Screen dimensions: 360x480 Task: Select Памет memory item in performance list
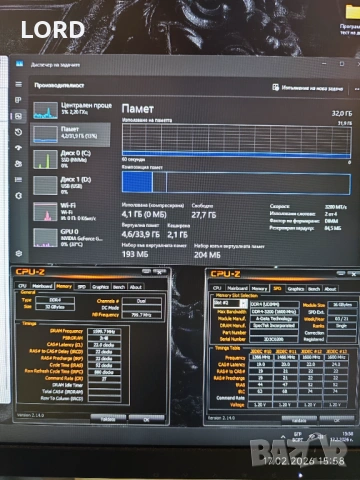71,134
